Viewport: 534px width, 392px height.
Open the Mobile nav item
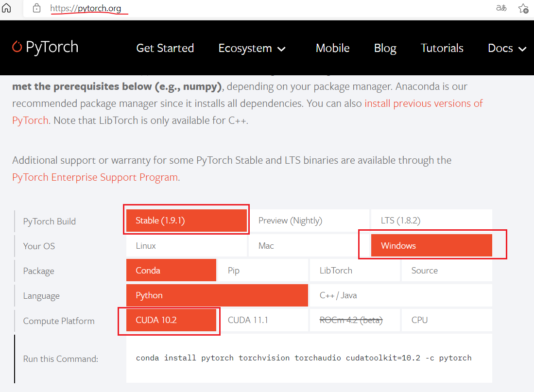pyautogui.click(x=332, y=48)
